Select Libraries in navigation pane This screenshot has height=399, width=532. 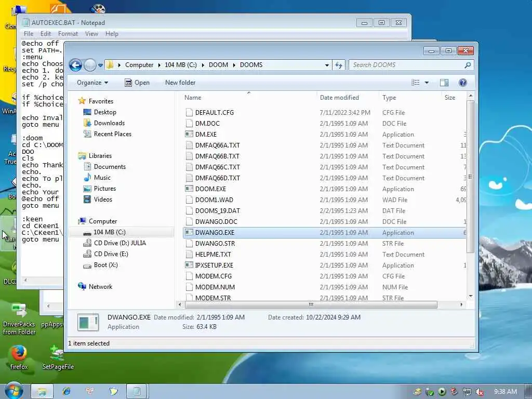100,156
